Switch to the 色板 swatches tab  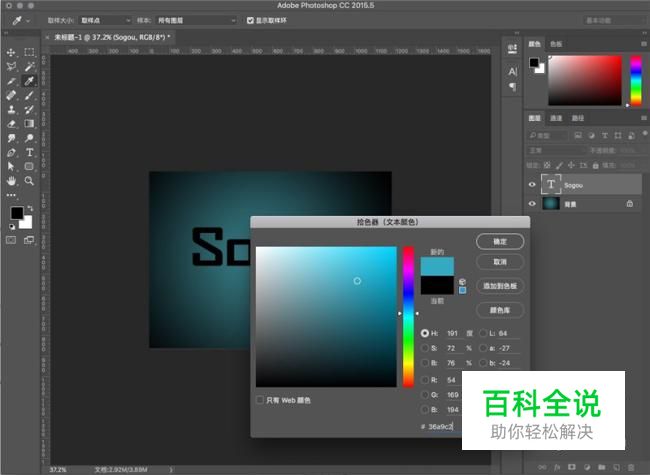(556, 44)
